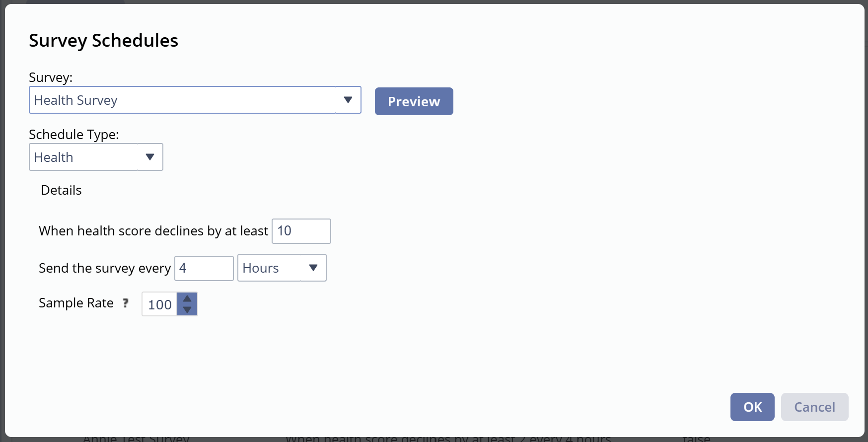Increase Sample Rate with the up arrow
This screenshot has height=442, width=868.
click(187, 298)
